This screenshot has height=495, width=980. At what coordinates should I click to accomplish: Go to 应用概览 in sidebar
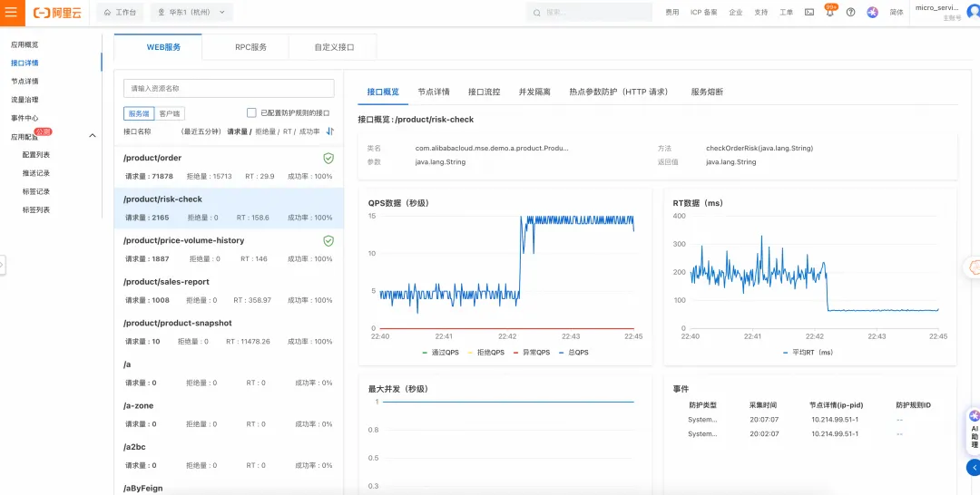click(25, 45)
